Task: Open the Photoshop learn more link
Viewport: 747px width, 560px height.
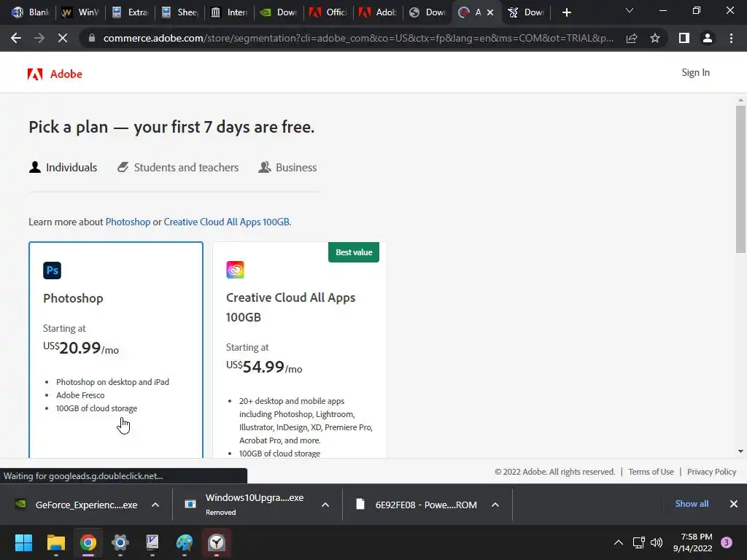Action: coord(128,222)
